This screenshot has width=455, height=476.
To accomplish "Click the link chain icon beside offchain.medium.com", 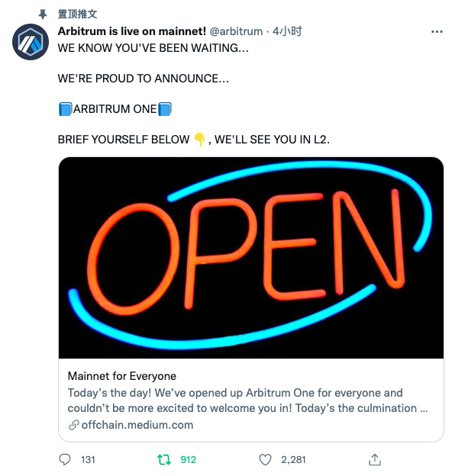I will click(x=73, y=425).
